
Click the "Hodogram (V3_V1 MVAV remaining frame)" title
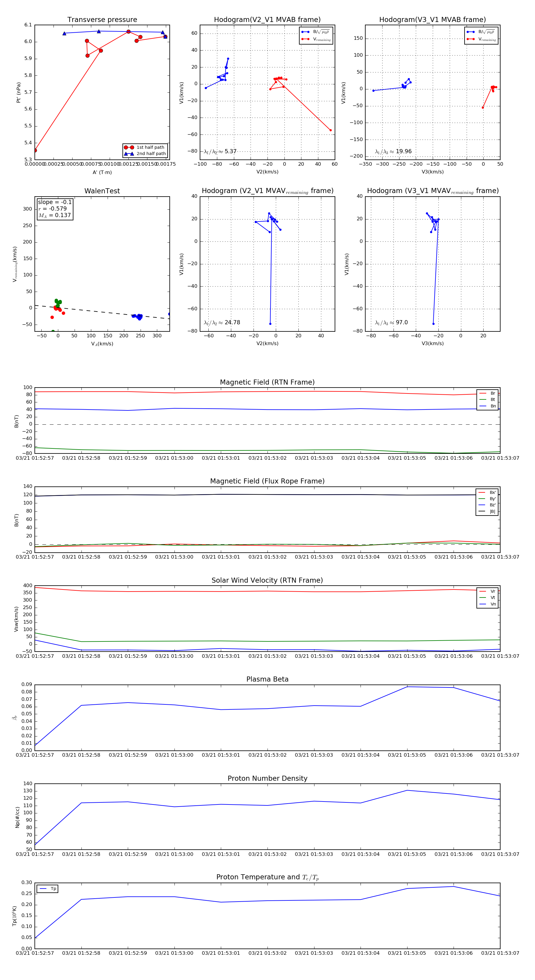(432, 191)
